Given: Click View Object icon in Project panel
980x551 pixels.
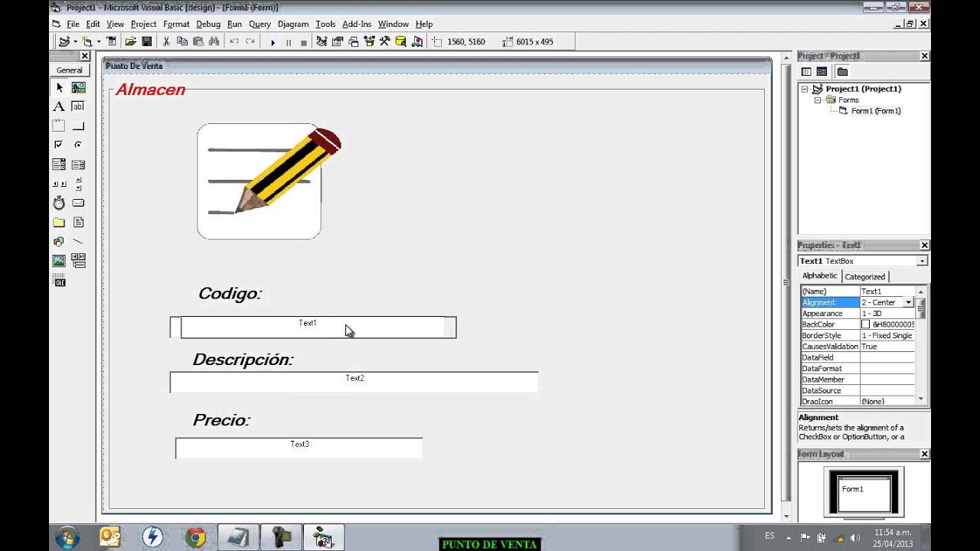Looking at the screenshot, I should (x=822, y=72).
